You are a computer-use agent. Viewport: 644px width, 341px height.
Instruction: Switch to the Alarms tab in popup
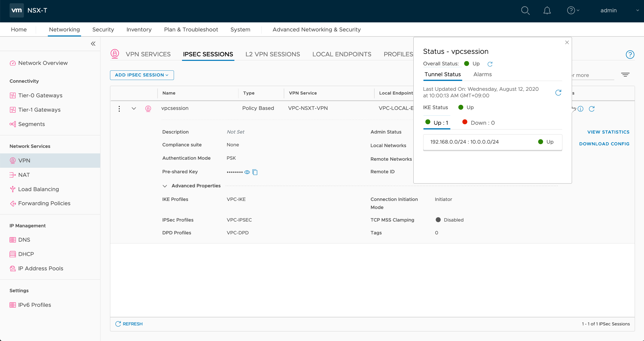pos(482,74)
